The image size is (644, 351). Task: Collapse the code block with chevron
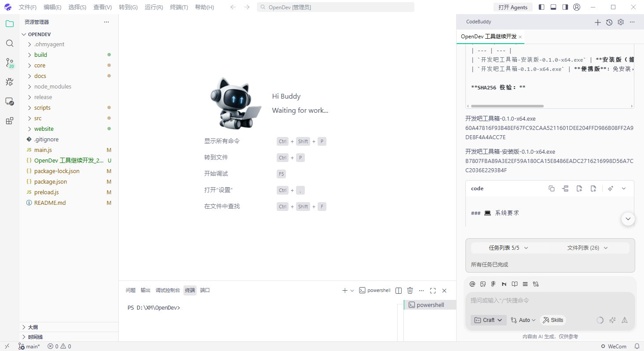[x=624, y=188]
